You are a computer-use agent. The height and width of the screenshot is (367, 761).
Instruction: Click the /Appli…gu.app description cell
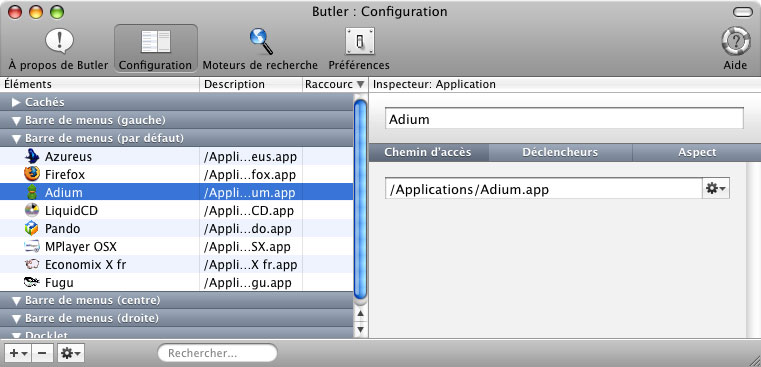(x=250, y=283)
